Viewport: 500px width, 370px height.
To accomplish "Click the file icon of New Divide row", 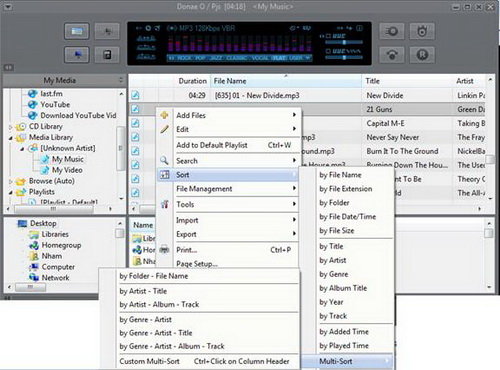I will click(135, 95).
